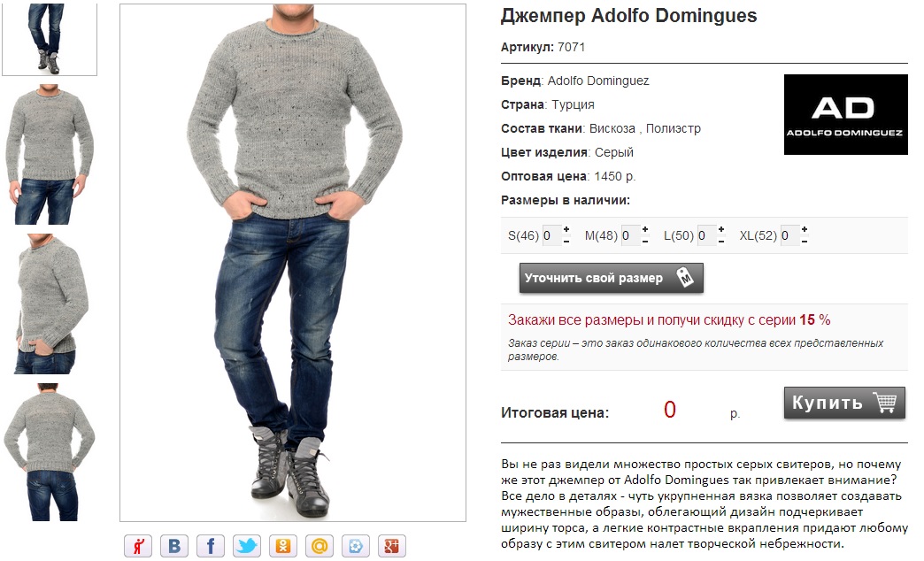Screen dimensions: 924x561
Task: Share the product on Facebook
Action: click(211, 546)
